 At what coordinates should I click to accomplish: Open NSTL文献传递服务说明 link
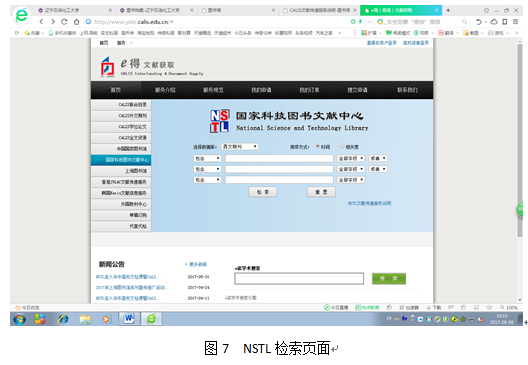369,203
